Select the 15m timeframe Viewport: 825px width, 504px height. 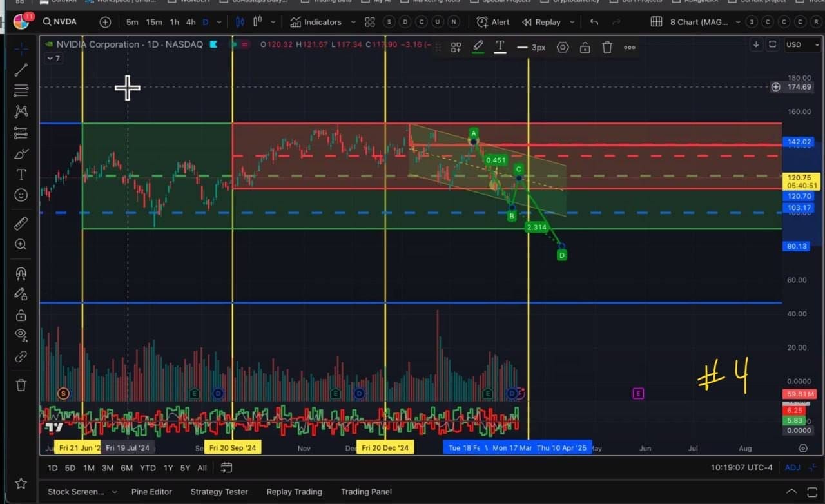154,22
